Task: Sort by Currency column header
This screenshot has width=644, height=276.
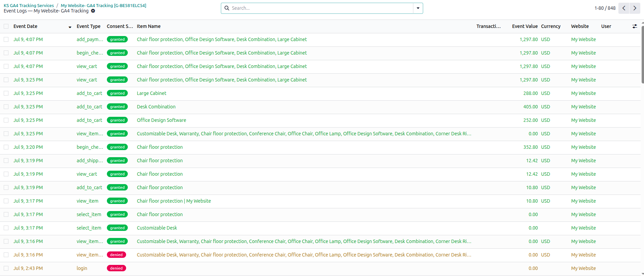Action: point(551,26)
